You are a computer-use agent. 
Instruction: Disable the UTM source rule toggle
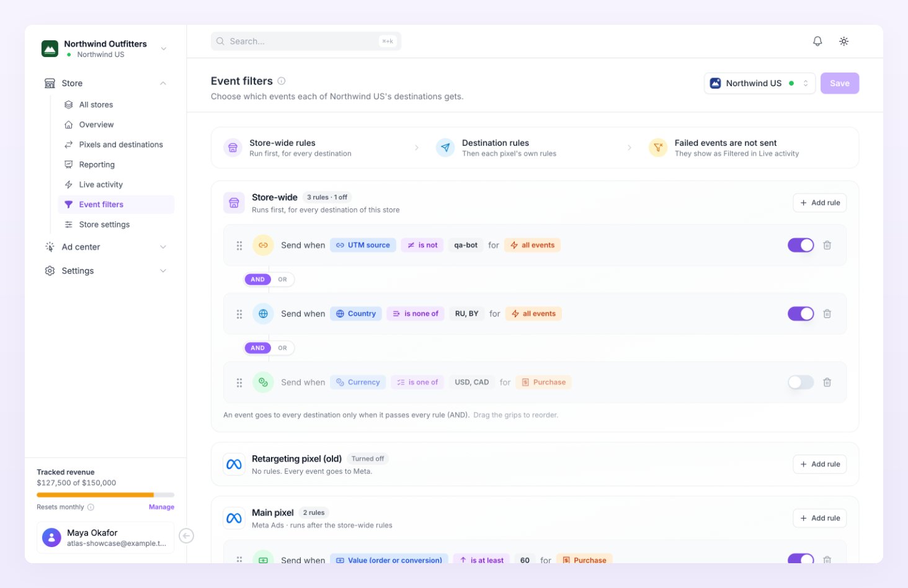(x=801, y=245)
